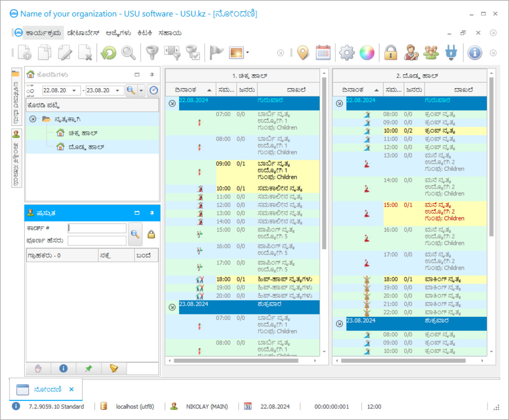
Task: Click the full name input field
Action: pos(97,241)
